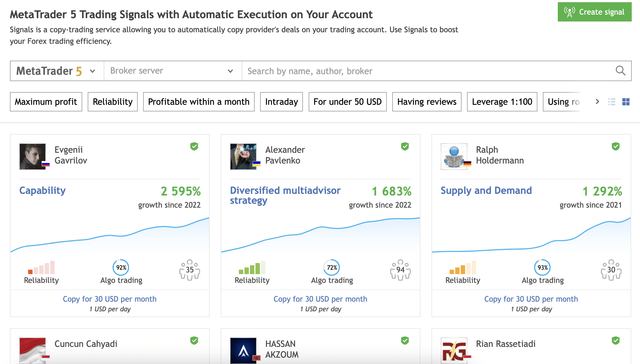Open HASSAN AKZOUM's profile name
Image resolution: width=640 pixels, height=364 pixels.
click(x=282, y=349)
